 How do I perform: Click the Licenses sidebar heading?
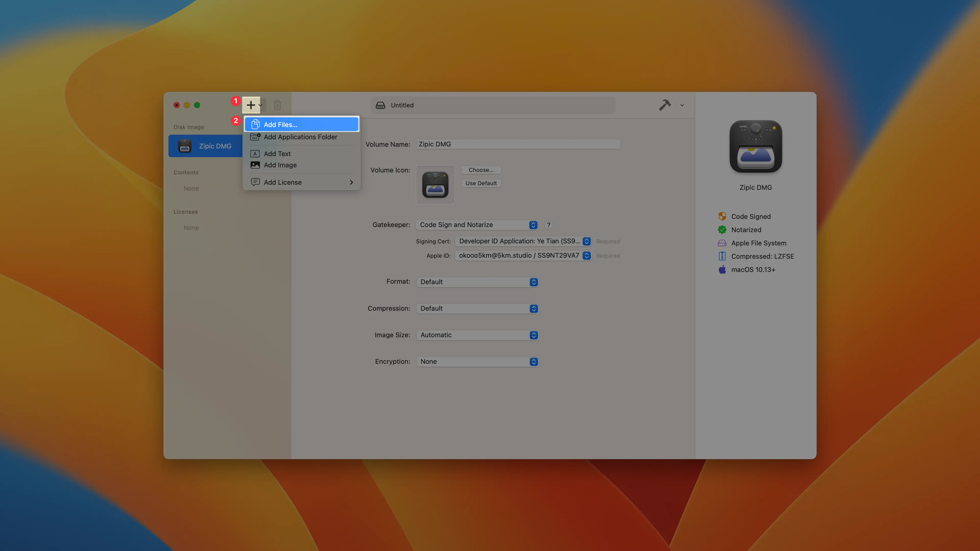point(186,212)
